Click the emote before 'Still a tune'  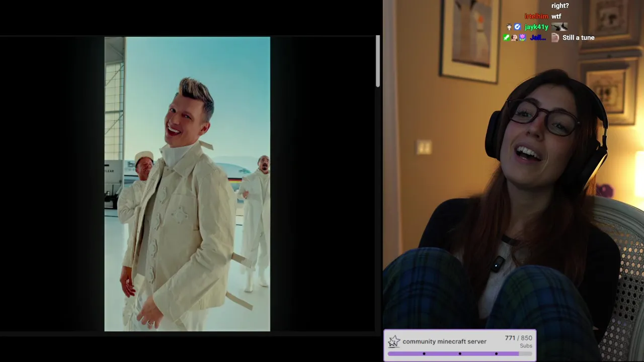[x=555, y=38]
